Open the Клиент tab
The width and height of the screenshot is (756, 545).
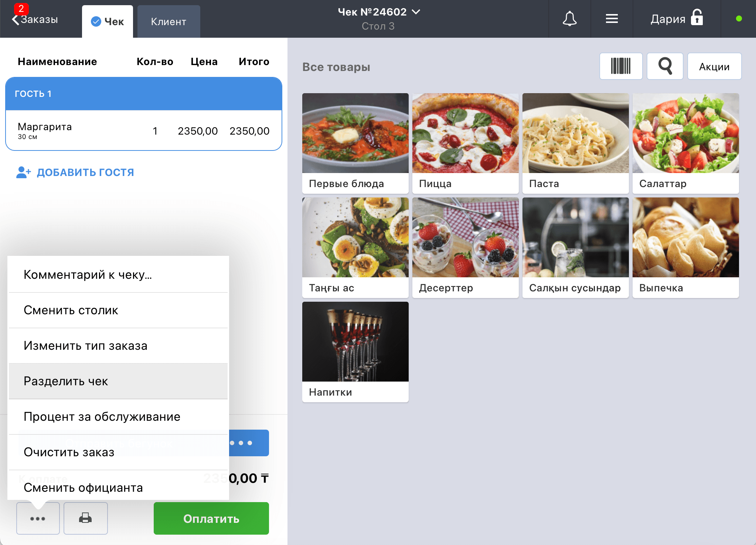coord(168,21)
